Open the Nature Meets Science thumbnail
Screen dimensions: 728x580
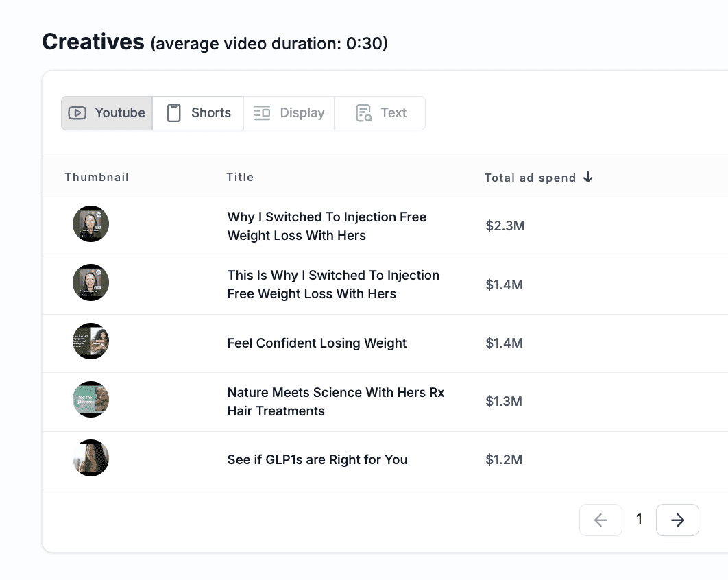91,400
